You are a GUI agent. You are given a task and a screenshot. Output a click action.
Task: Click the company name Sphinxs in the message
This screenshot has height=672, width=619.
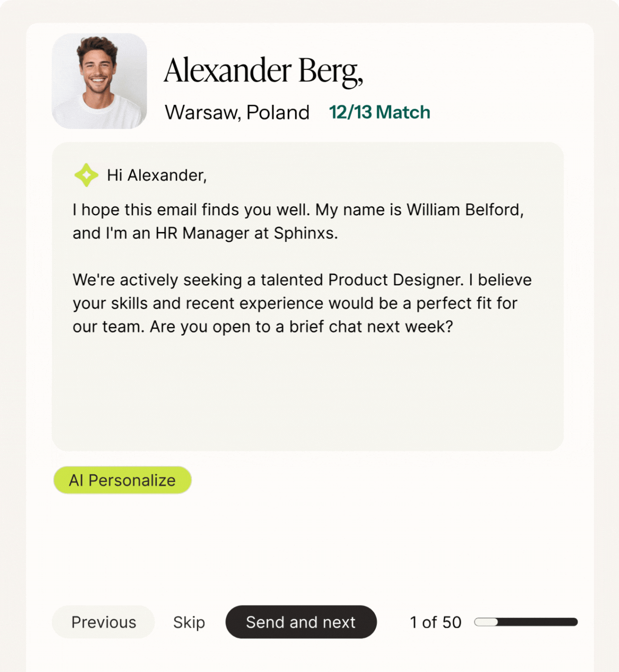click(x=304, y=233)
